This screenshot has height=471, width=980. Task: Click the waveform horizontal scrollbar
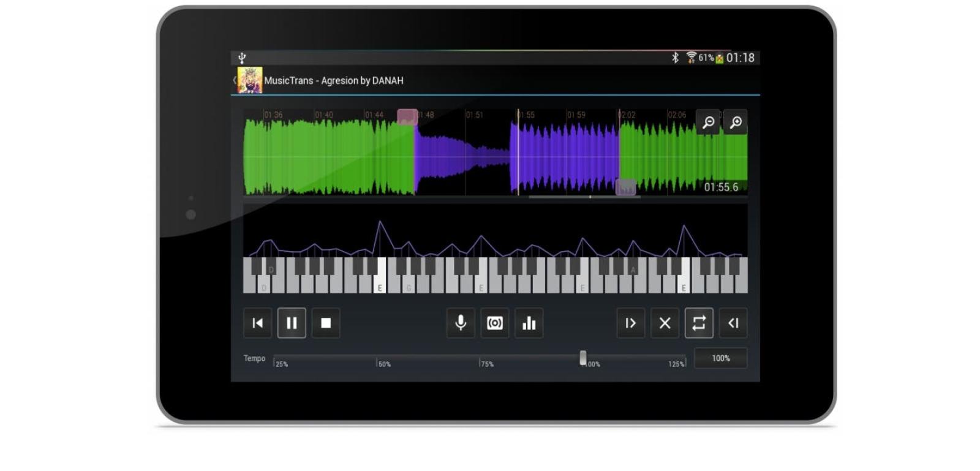point(584,197)
